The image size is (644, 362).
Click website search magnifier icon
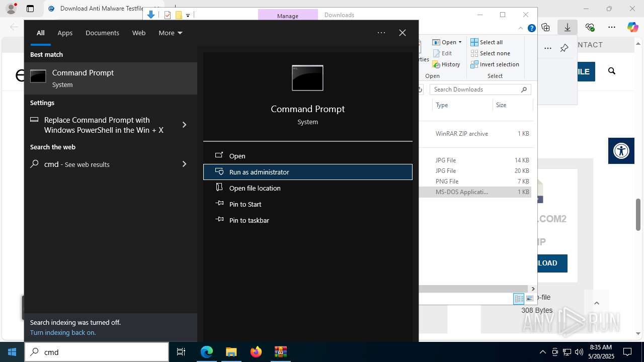coord(612,71)
